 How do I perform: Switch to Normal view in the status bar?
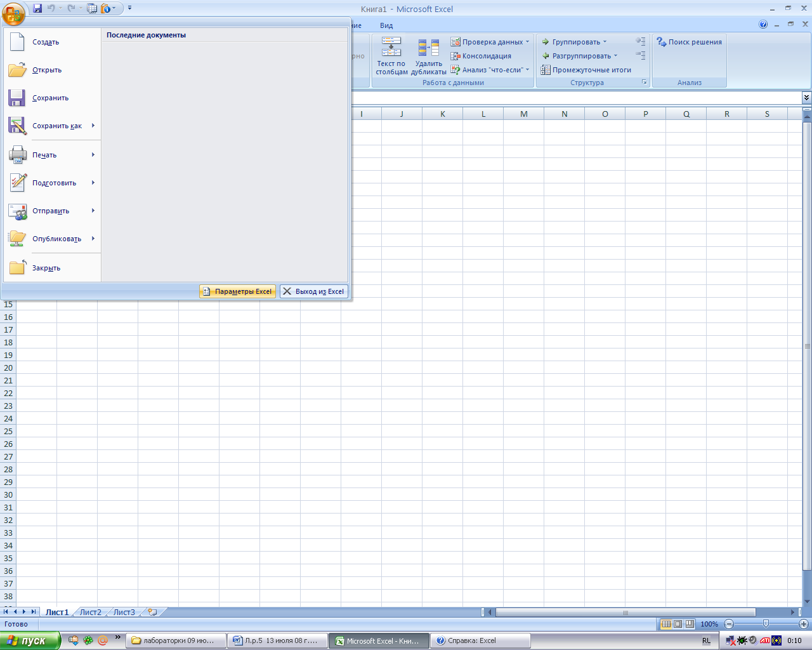[x=666, y=624]
